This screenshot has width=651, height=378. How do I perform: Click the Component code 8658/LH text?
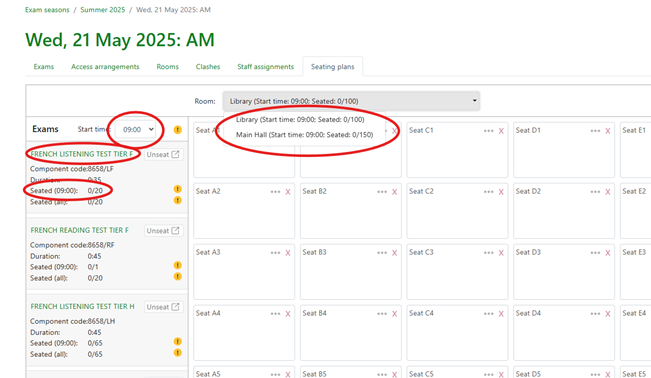(x=73, y=321)
